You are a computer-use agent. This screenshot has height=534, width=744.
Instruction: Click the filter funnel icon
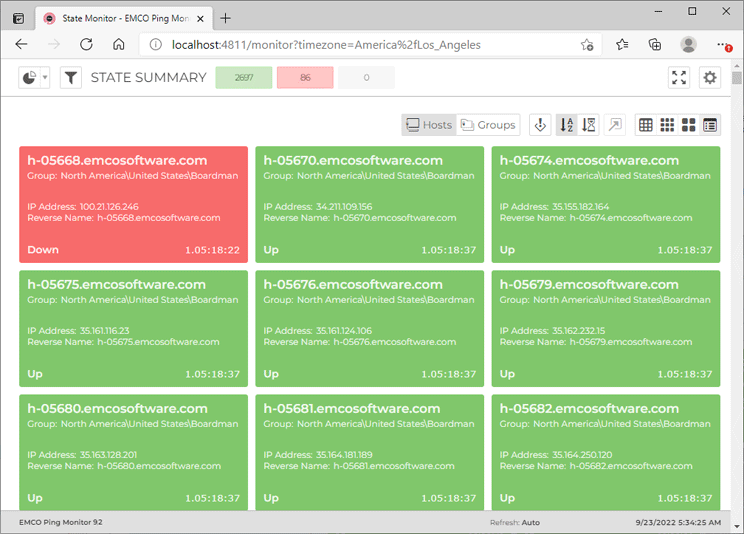[71, 78]
